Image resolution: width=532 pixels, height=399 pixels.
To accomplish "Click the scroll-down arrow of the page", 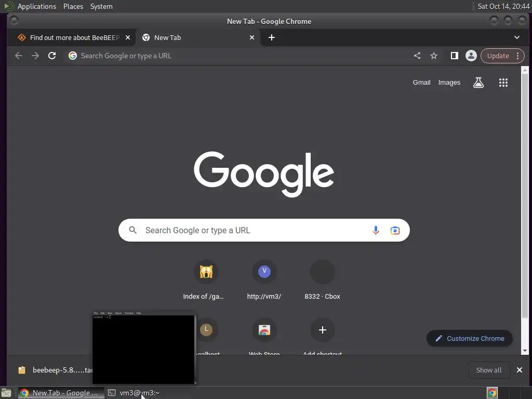I will tap(525, 351).
